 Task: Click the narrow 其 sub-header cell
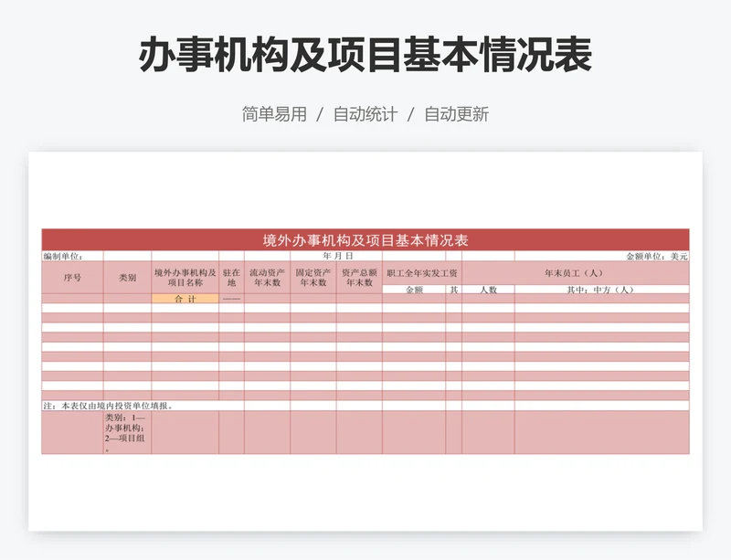pyautogui.click(x=453, y=290)
